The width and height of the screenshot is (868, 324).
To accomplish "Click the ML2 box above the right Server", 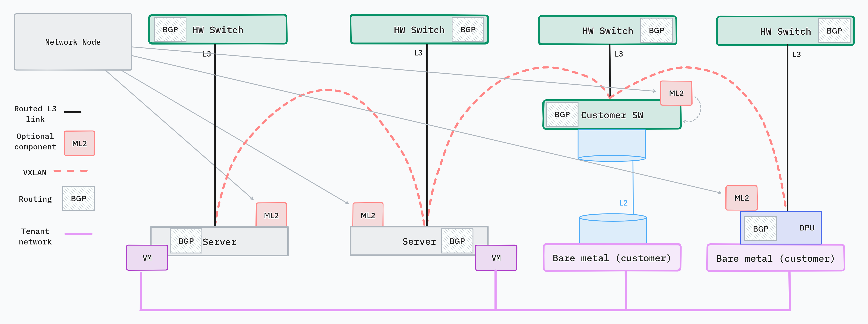I will click(368, 215).
